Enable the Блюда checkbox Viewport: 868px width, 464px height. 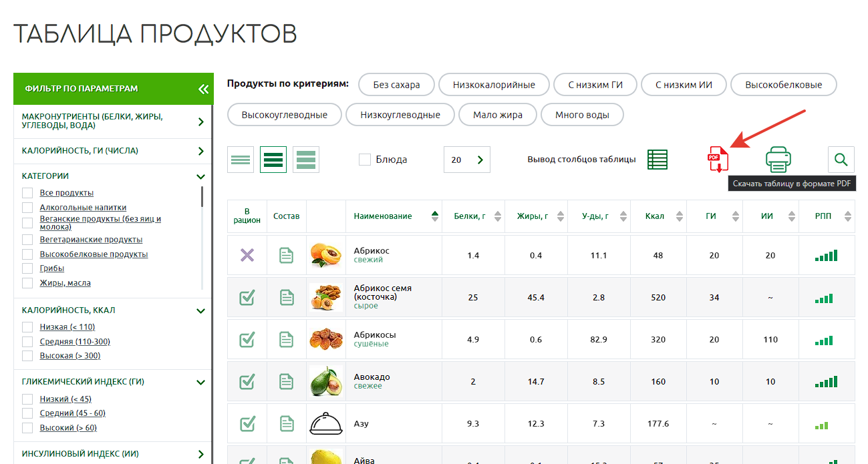[x=365, y=160]
